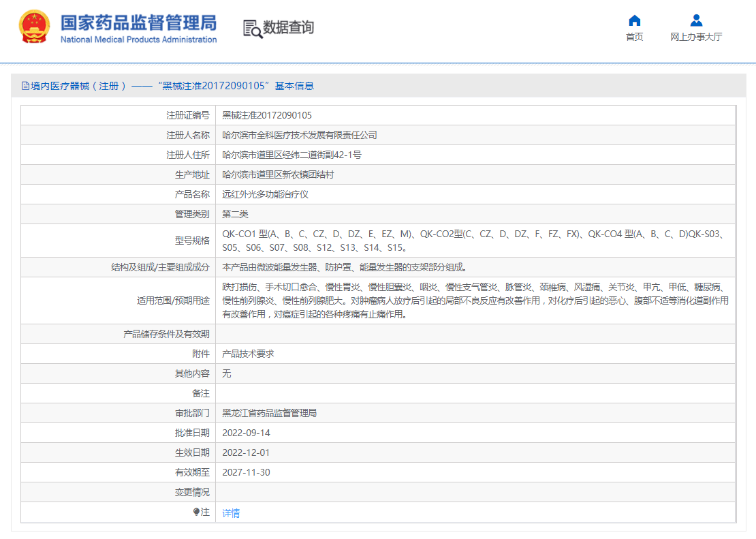Click the 变更情况 label
The height and width of the screenshot is (539, 756).
click(192, 492)
